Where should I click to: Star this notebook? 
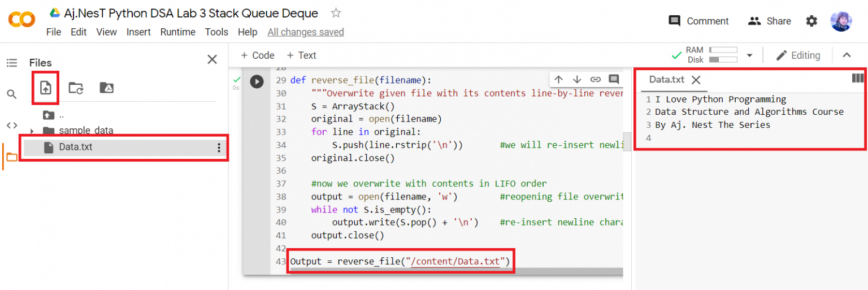pos(336,13)
